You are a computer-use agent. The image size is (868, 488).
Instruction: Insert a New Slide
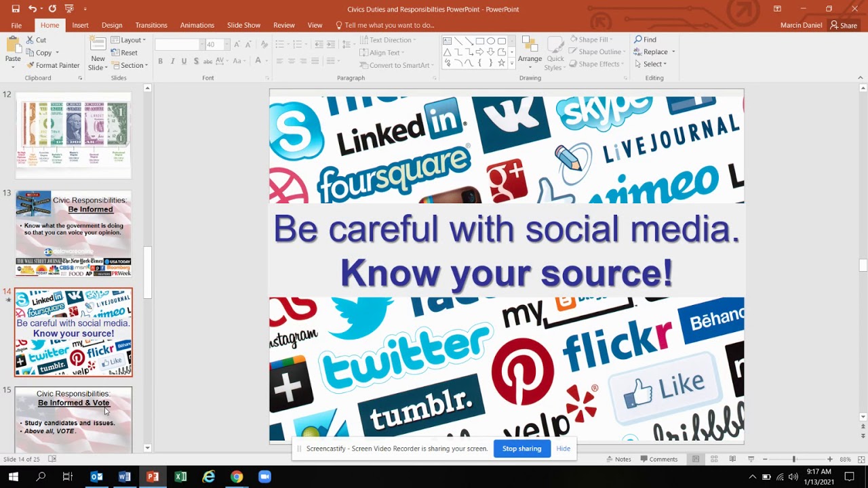pos(98,53)
